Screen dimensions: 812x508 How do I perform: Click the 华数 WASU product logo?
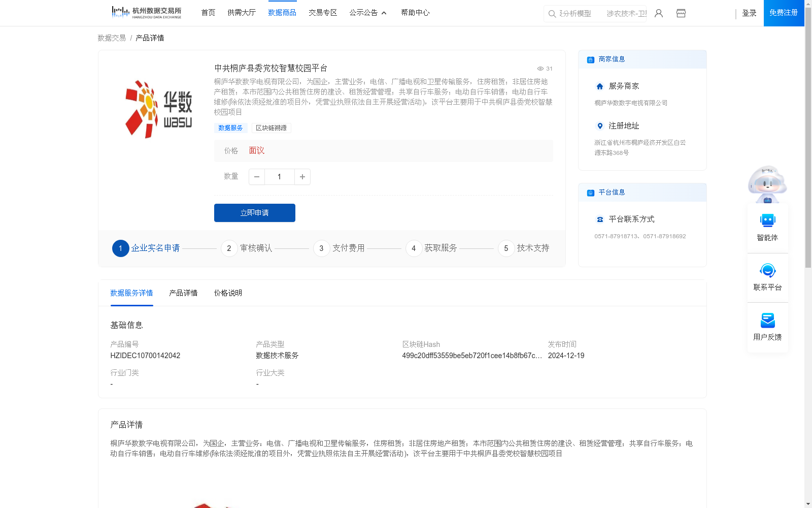click(159, 109)
